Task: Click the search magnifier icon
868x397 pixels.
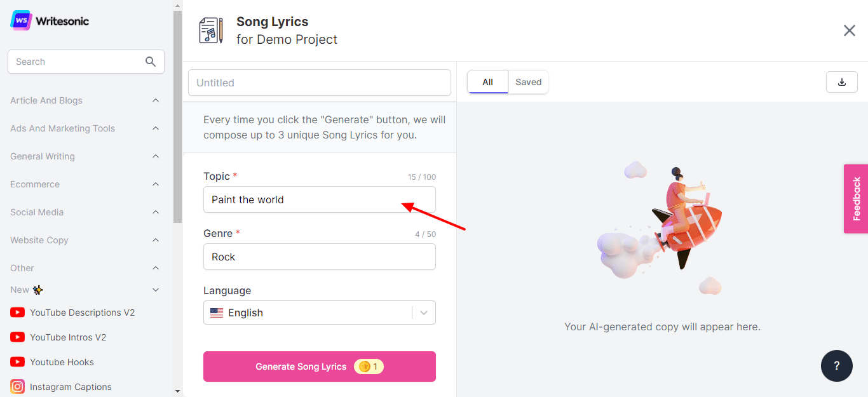Action: click(151, 62)
